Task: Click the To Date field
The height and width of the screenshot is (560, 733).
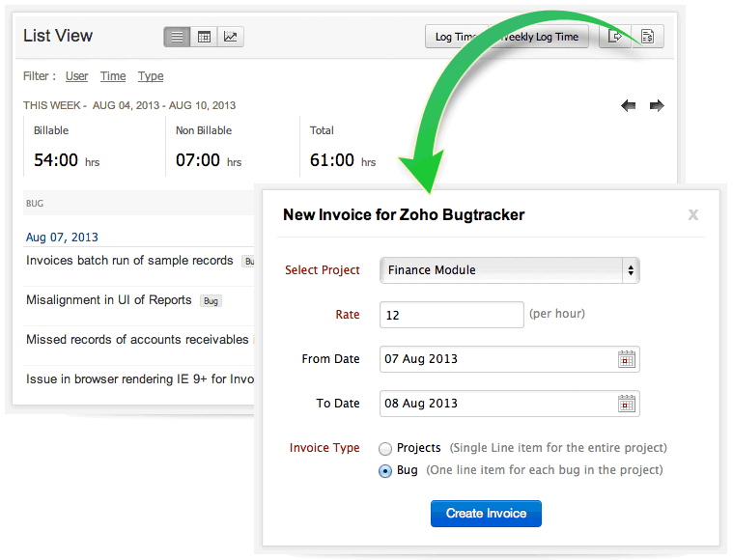Action: click(510, 404)
